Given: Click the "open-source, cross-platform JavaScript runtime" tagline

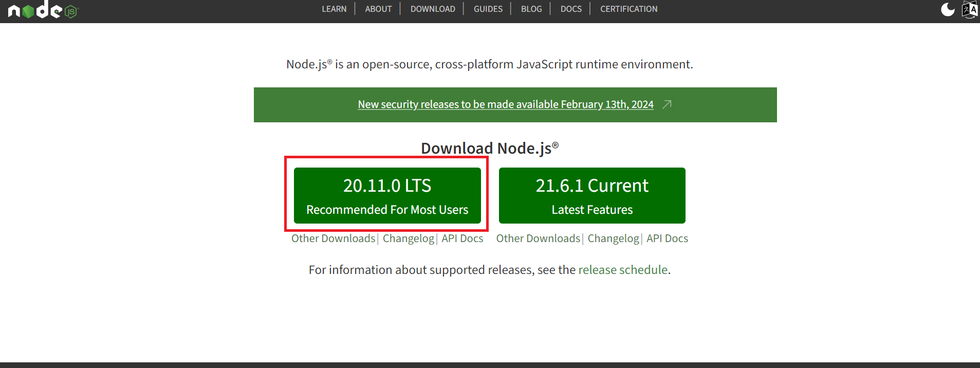Looking at the screenshot, I should click(x=489, y=64).
